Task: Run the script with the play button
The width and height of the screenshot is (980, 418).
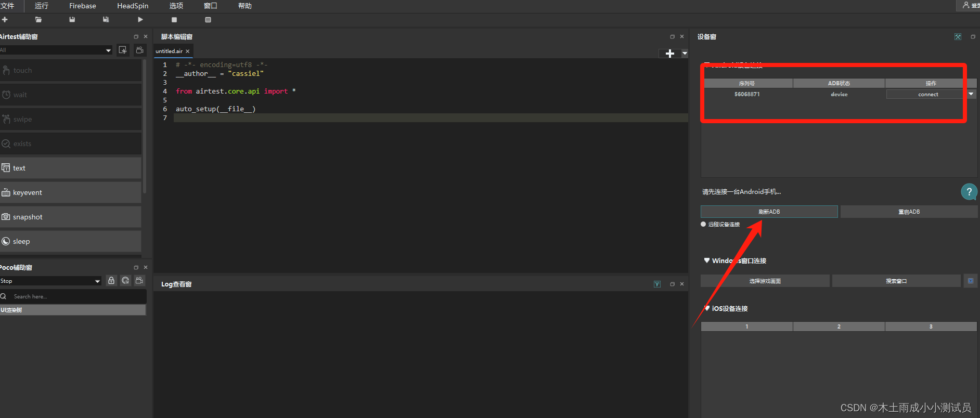Action: 140,20
